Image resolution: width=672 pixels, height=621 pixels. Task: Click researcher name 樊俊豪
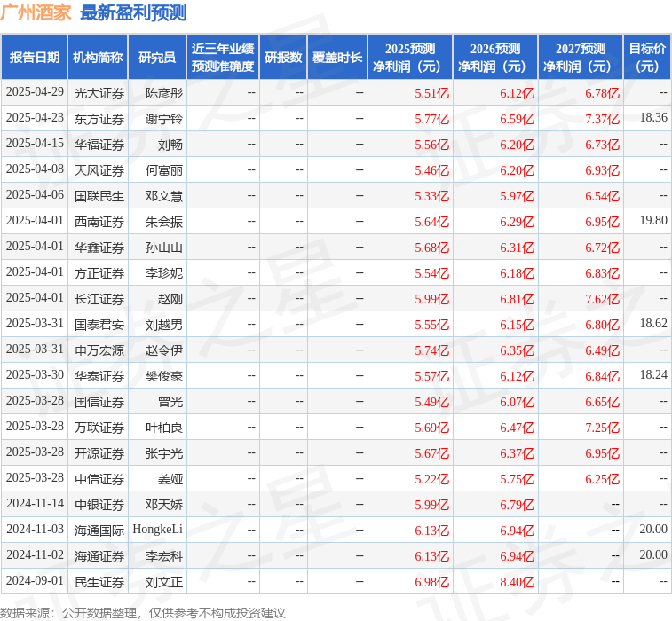click(x=163, y=375)
